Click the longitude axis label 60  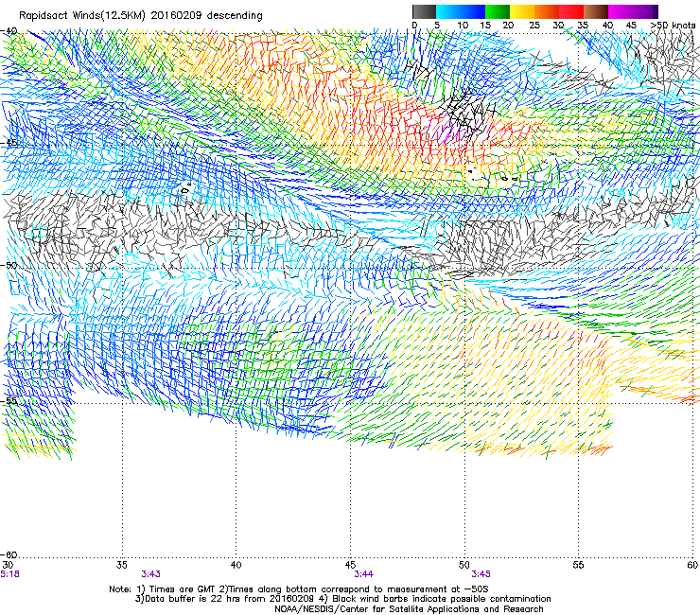pos(692,565)
